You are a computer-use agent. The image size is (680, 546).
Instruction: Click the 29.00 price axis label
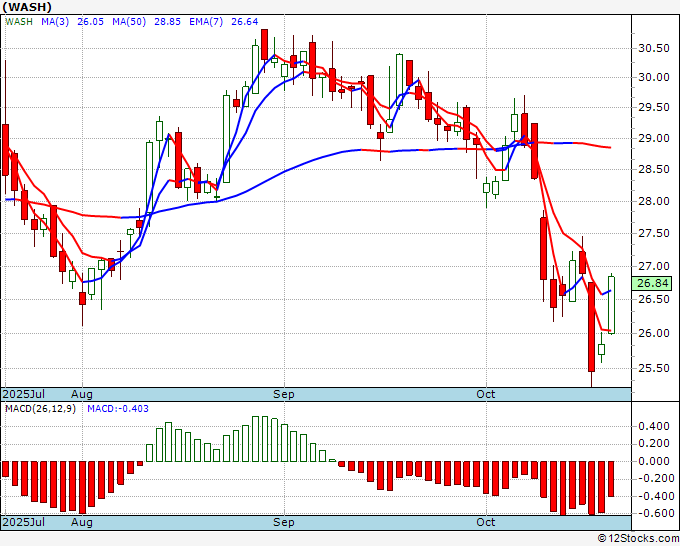click(x=654, y=138)
